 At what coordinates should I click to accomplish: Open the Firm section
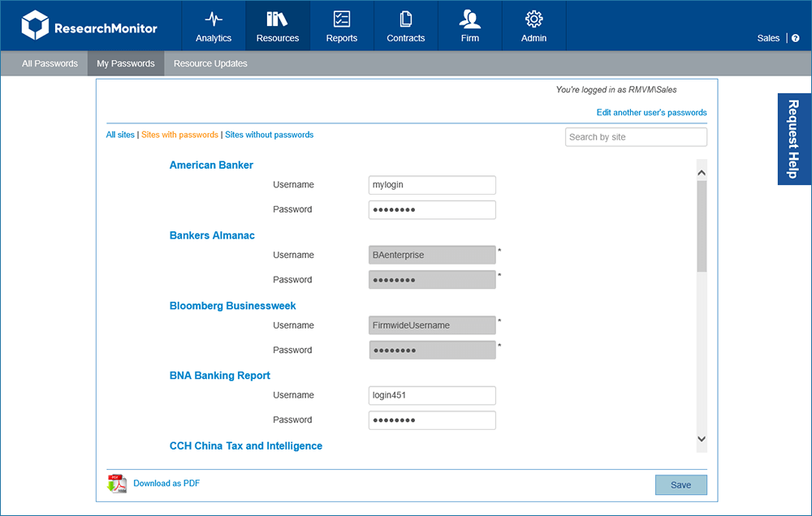469,26
